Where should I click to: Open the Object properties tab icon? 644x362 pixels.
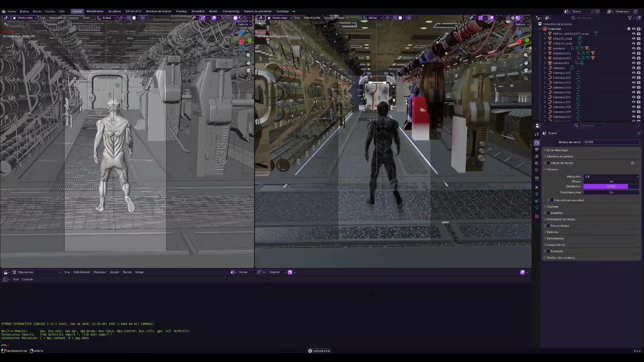pos(537,187)
